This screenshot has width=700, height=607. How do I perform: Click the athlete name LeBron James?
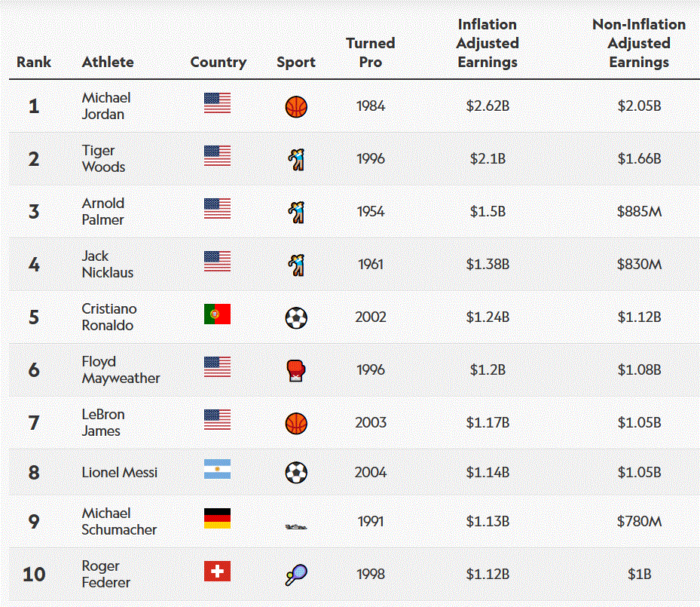click(x=103, y=423)
